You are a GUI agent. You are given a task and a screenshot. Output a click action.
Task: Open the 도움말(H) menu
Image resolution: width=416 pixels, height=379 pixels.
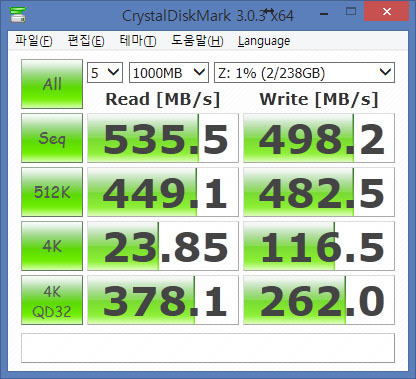click(197, 41)
